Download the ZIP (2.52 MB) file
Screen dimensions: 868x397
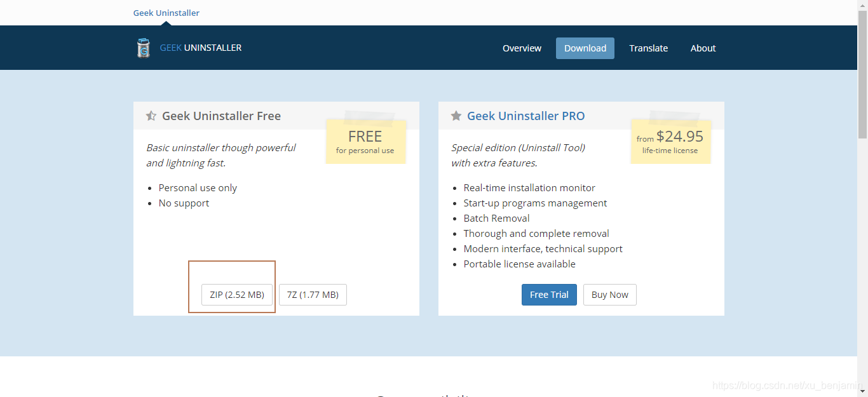[x=237, y=295]
